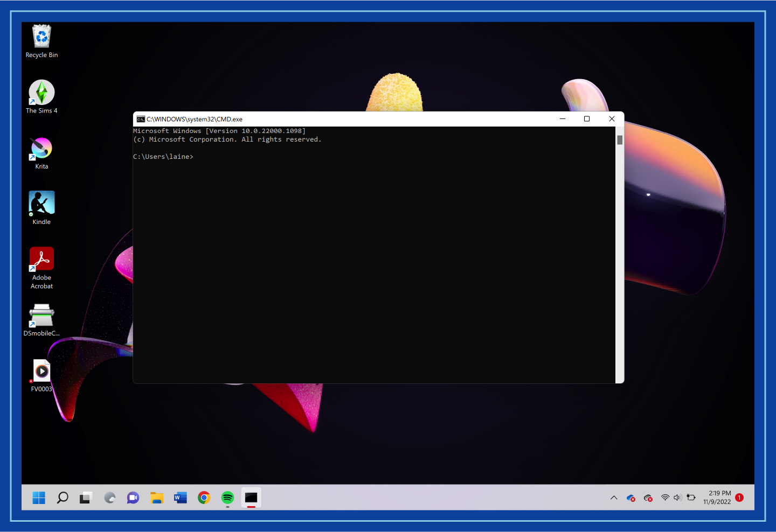Open quick settings via the volume icon
This screenshot has width=776, height=532.
pyautogui.click(x=677, y=498)
